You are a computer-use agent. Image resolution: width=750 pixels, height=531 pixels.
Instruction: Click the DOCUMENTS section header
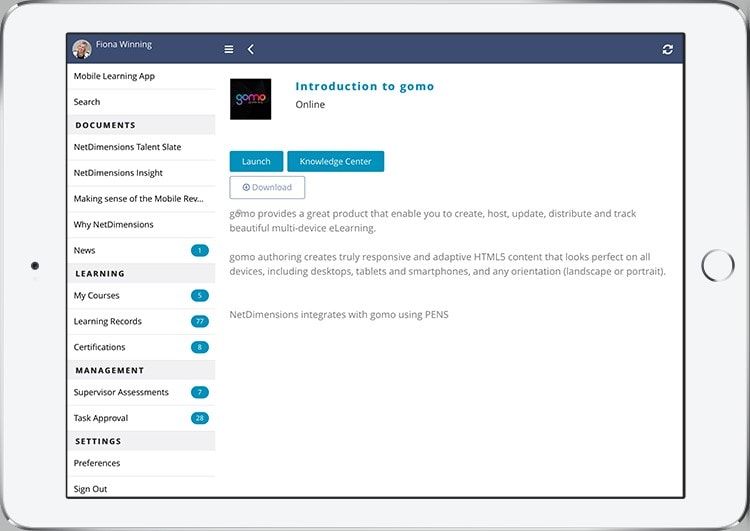(142, 125)
